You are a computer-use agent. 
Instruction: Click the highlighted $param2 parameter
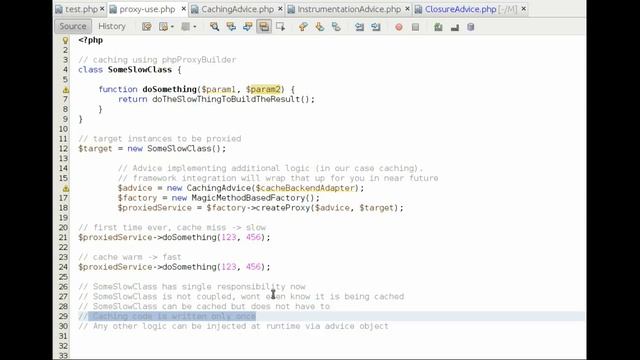coord(263,89)
